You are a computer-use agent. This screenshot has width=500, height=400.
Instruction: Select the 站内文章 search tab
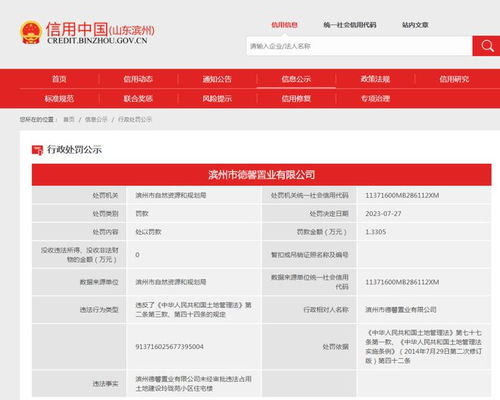415,25
